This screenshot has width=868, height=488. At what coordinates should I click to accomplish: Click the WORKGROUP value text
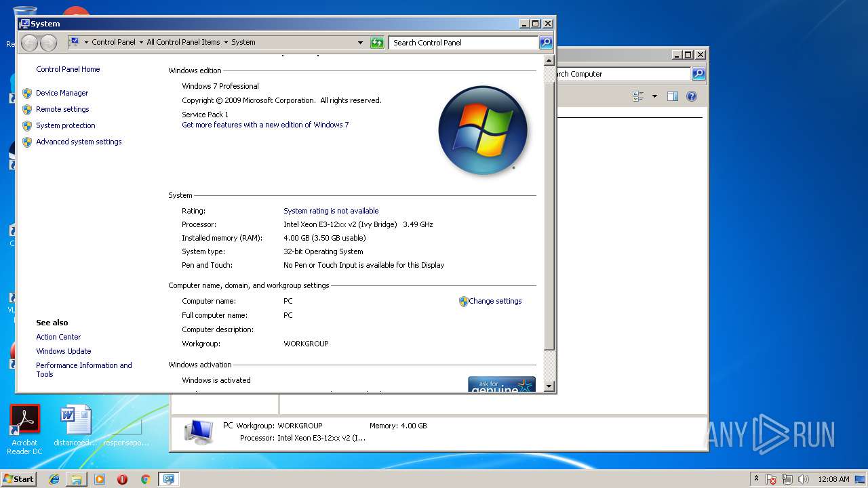tap(306, 344)
